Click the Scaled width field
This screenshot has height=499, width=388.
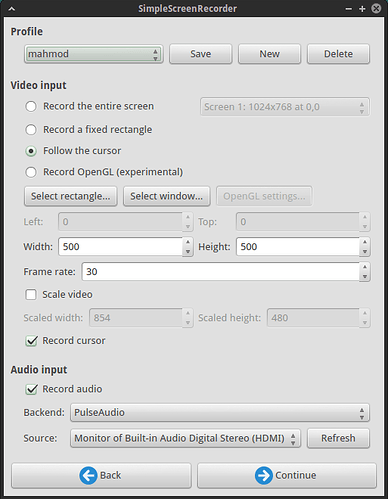coord(136,318)
